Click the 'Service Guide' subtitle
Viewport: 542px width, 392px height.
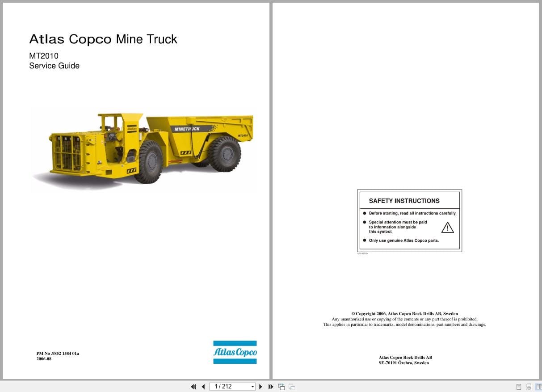tap(55, 66)
